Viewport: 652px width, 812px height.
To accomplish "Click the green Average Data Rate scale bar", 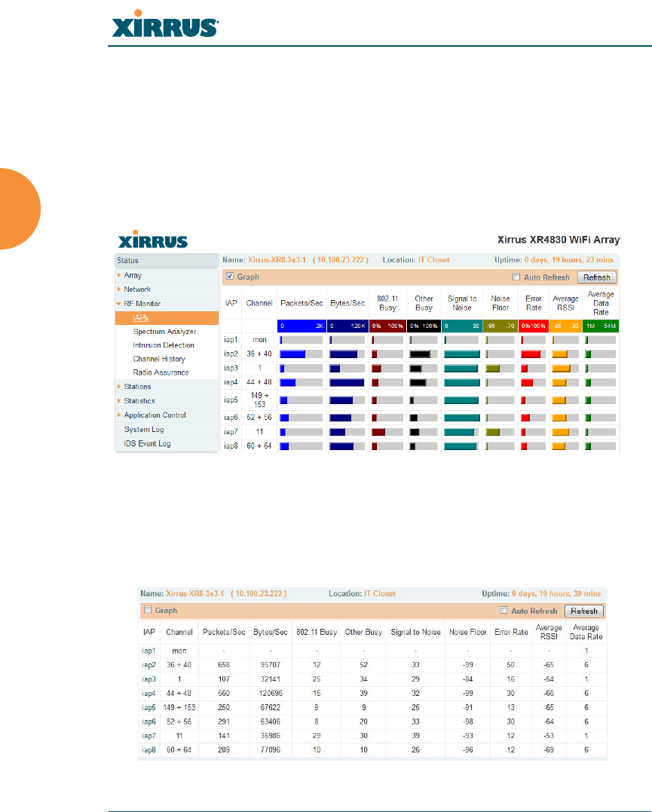I will [601, 326].
